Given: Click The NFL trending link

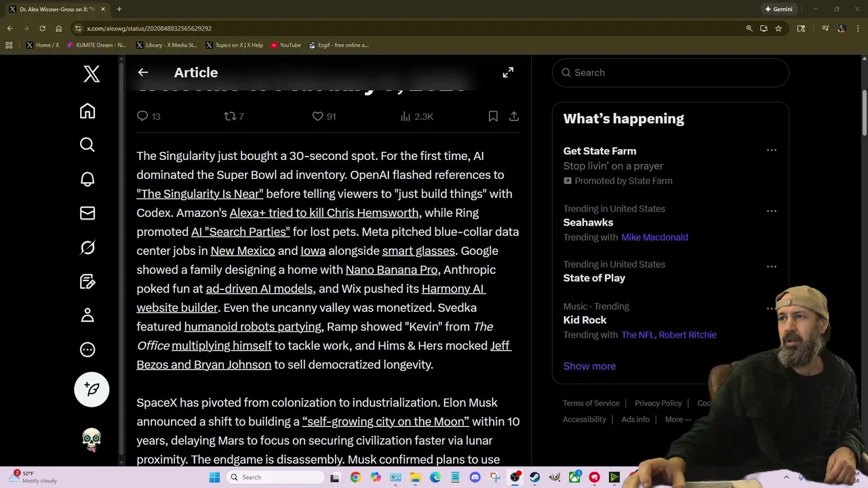Looking at the screenshot, I should pyautogui.click(x=637, y=335).
